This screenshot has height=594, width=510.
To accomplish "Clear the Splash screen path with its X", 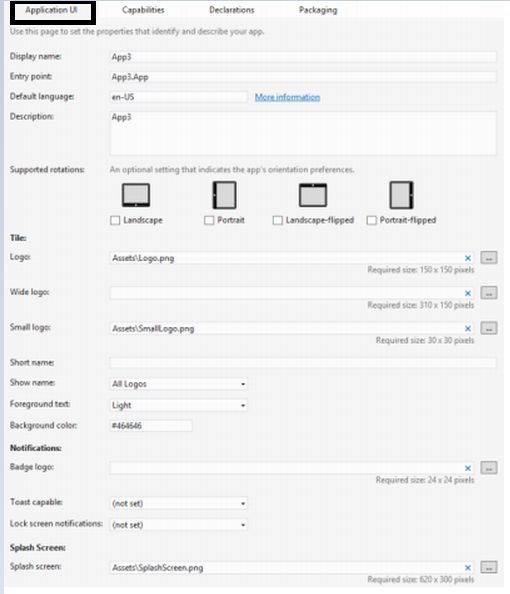I will click(468, 567).
